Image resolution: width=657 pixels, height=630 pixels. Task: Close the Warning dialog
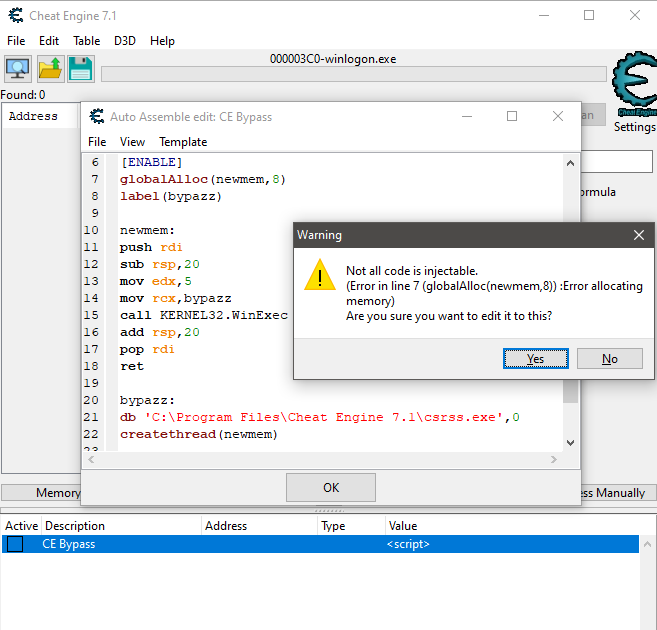pos(639,235)
